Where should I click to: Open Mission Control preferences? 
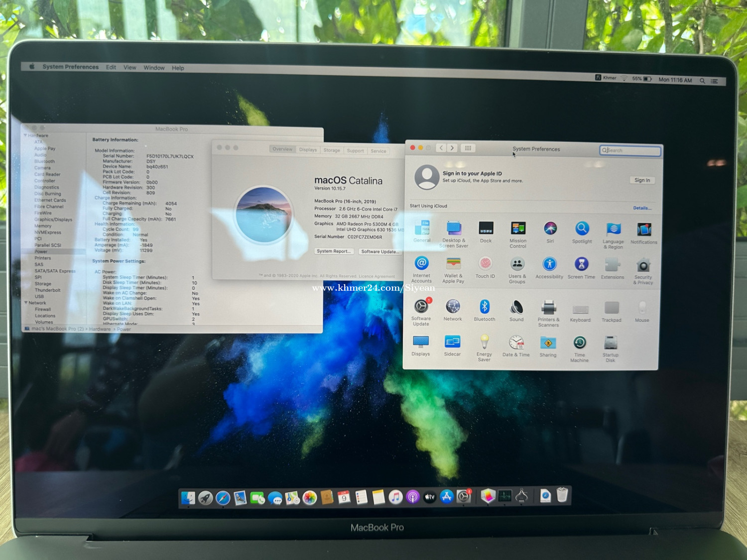[x=518, y=234]
